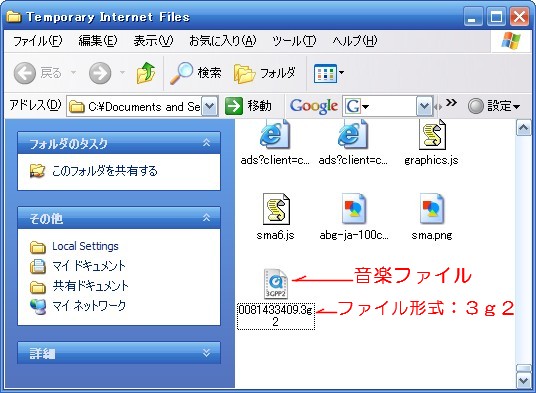536x393 pixels.
Task: Click the 共有ドキュメント folder icon
Action: 38,286
